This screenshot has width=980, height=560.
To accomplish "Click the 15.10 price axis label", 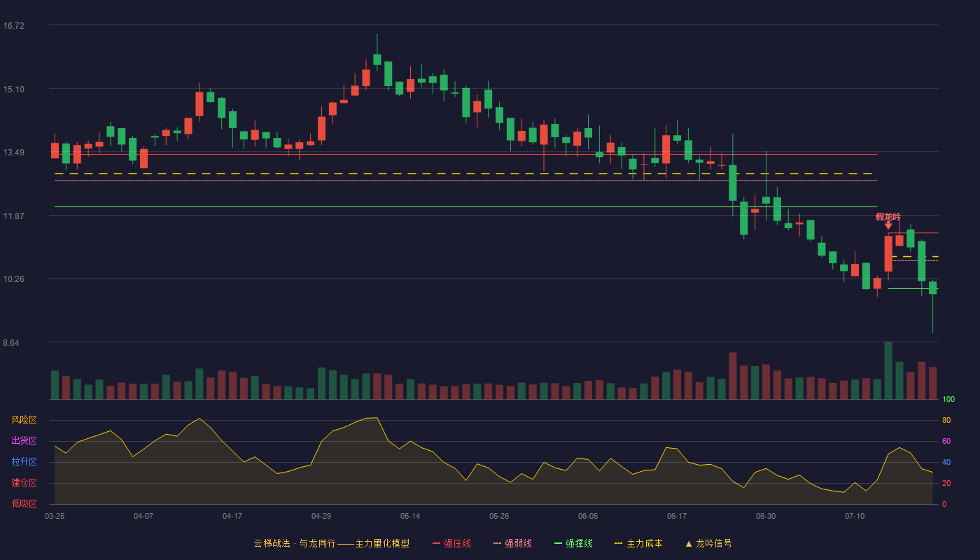I will (14, 89).
